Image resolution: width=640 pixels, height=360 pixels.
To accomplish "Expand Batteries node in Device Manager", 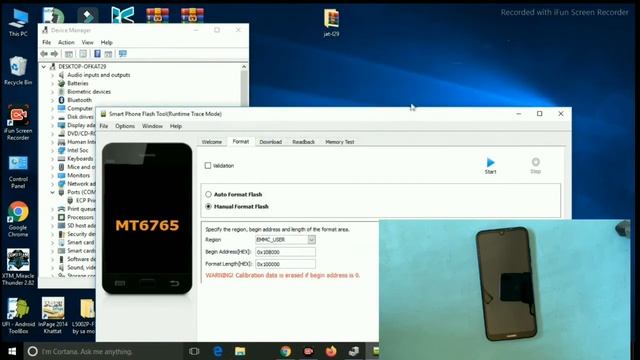I will click(x=52, y=83).
